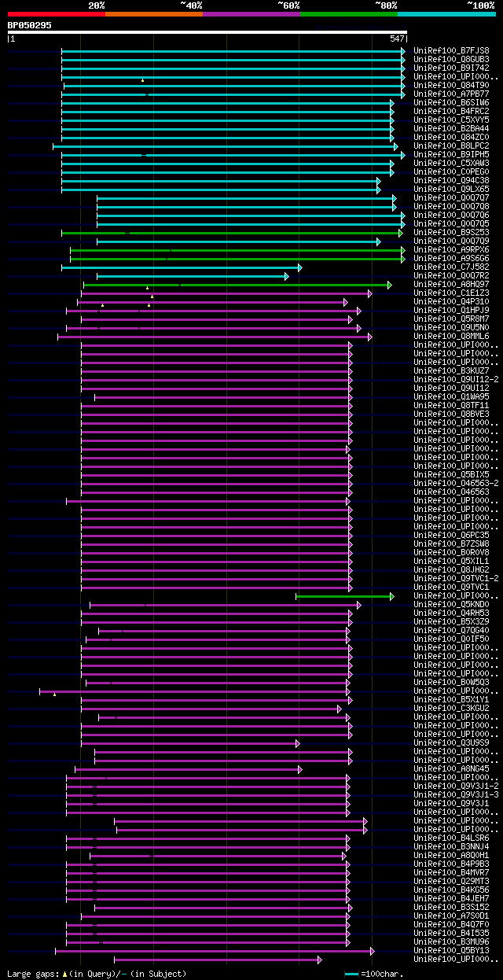This screenshot has width=503, height=980.
Task: Click the purple alignment bar for UniRef100_Q5BY13
Action: [x=215, y=951]
